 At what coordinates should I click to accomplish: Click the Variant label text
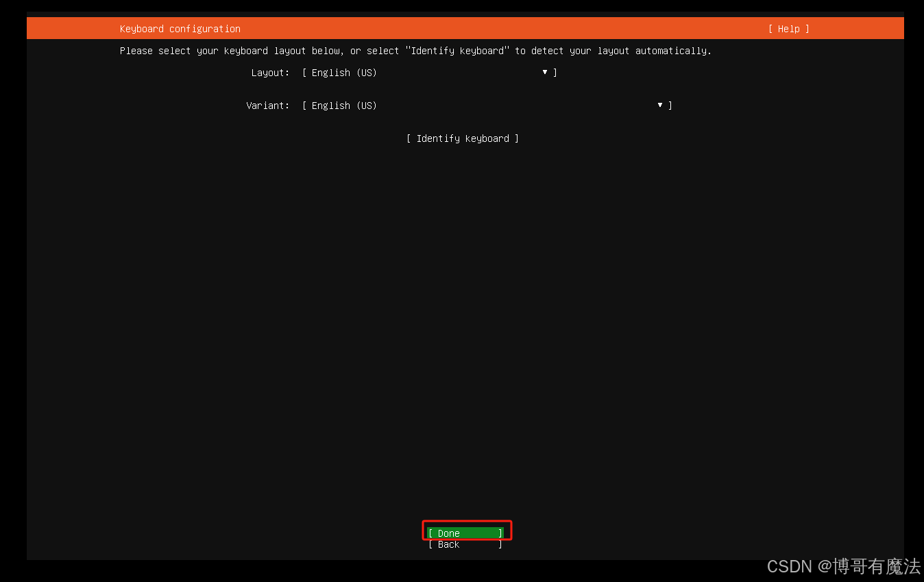point(267,105)
